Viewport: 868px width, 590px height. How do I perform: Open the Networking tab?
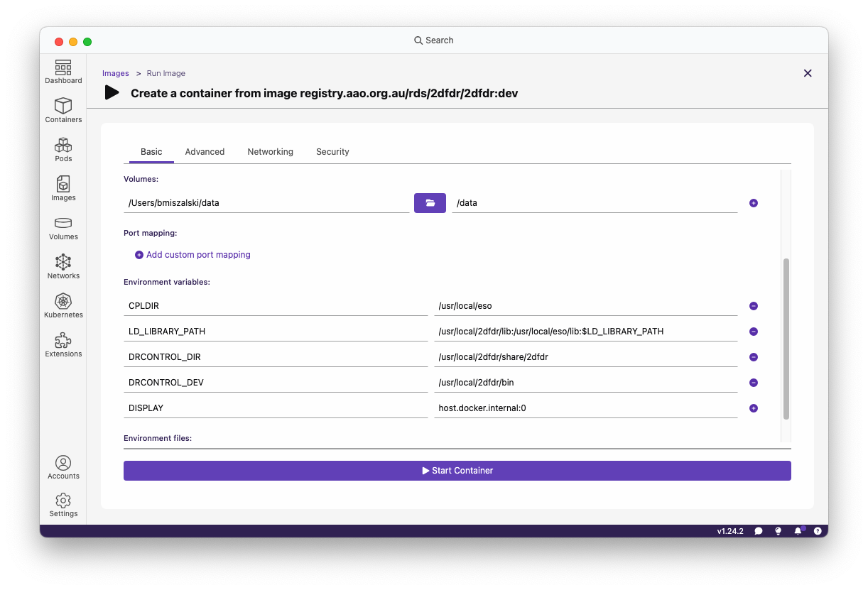(270, 152)
